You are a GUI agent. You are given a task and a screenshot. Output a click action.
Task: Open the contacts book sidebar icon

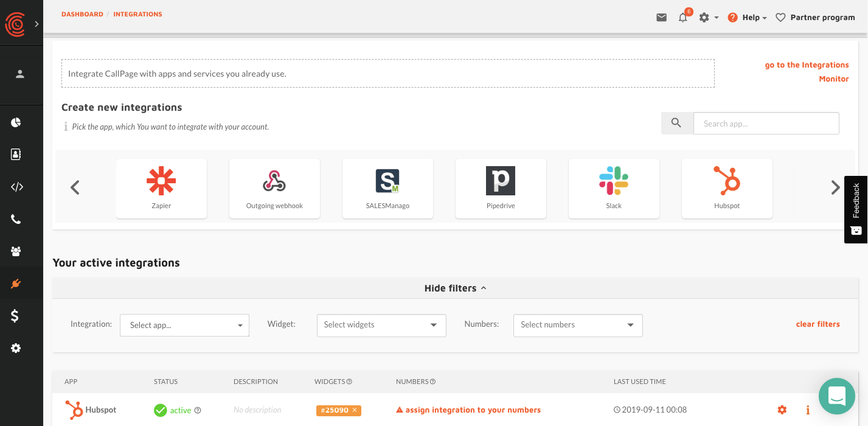tap(16, 155)
